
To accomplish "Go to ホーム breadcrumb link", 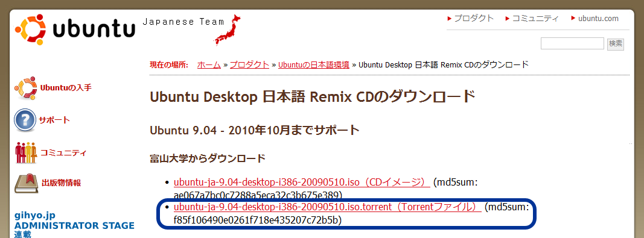I will tap(209, 64).
